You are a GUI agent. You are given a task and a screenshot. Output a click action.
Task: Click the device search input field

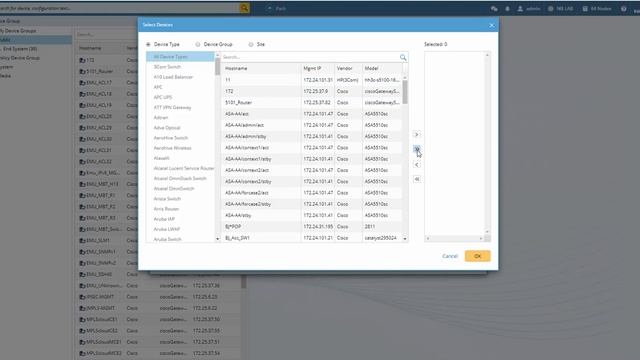tap(310, 57)
